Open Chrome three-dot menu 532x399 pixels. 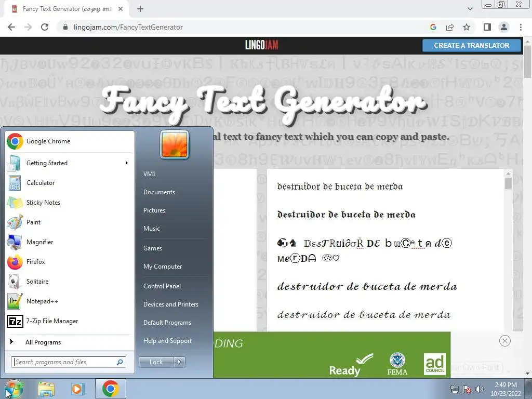tap(521, 27)
